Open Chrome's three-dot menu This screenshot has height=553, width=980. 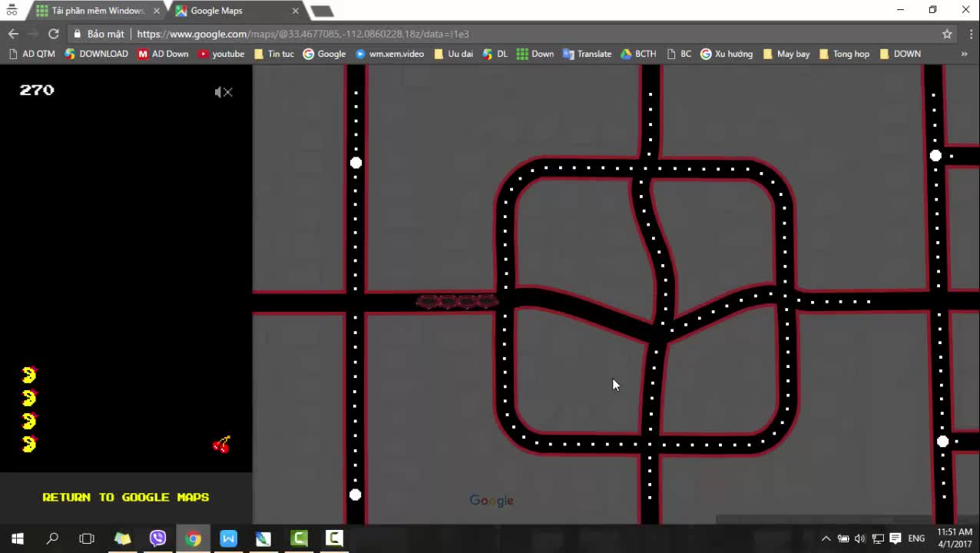(970, 34)
